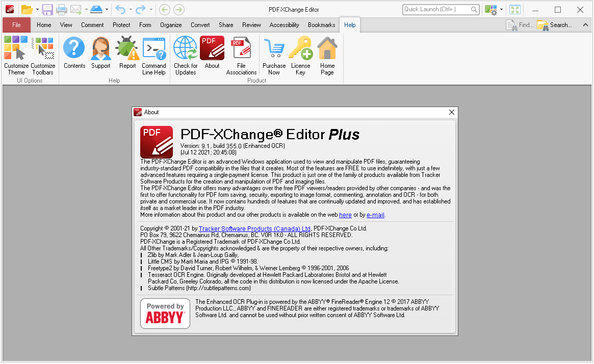594x364 pixels.
Task: Follow the 'here' web link
Action: 345,215
